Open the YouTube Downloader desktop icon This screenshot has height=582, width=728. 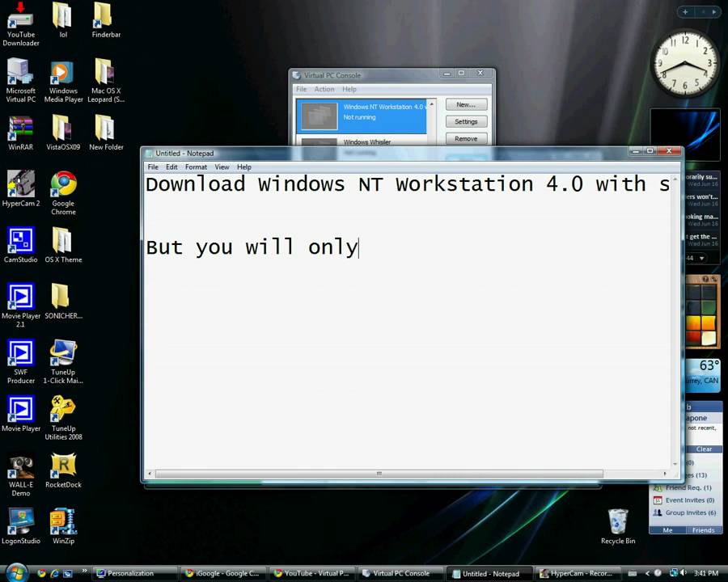(20, 24)
